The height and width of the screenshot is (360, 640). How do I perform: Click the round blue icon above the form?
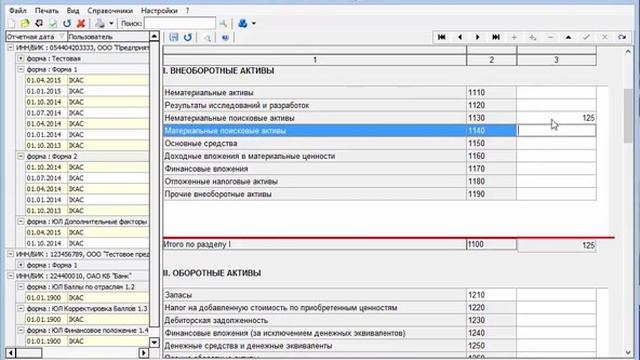coord(225,38)
